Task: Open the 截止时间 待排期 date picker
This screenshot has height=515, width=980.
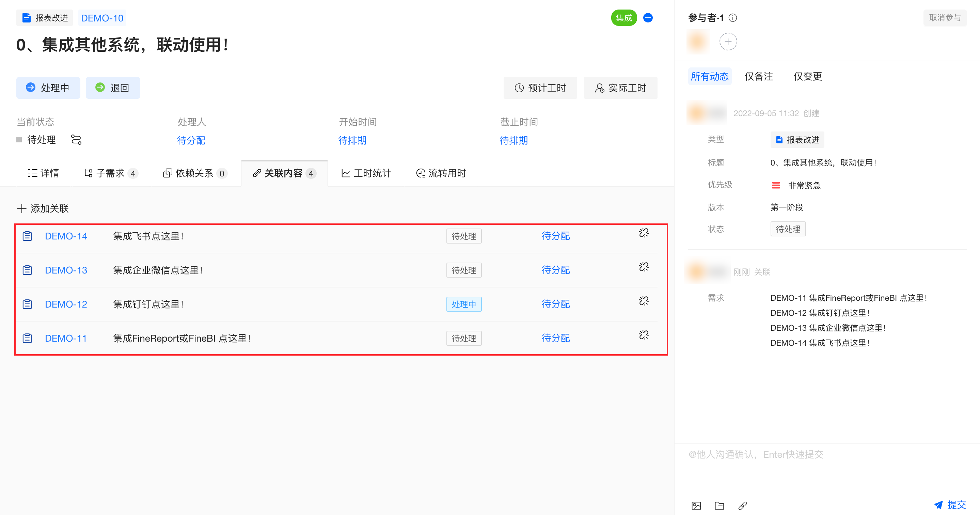Action: click(513, 140)
